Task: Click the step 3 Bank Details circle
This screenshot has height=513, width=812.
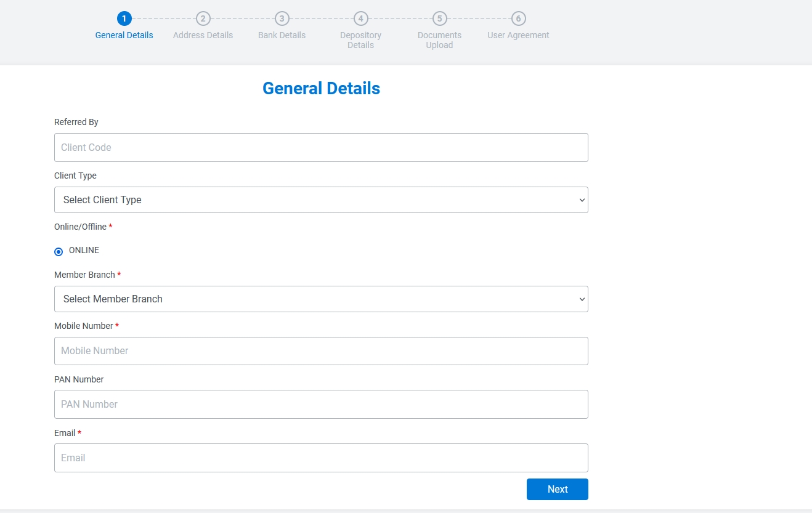Action: coord(282,18)
